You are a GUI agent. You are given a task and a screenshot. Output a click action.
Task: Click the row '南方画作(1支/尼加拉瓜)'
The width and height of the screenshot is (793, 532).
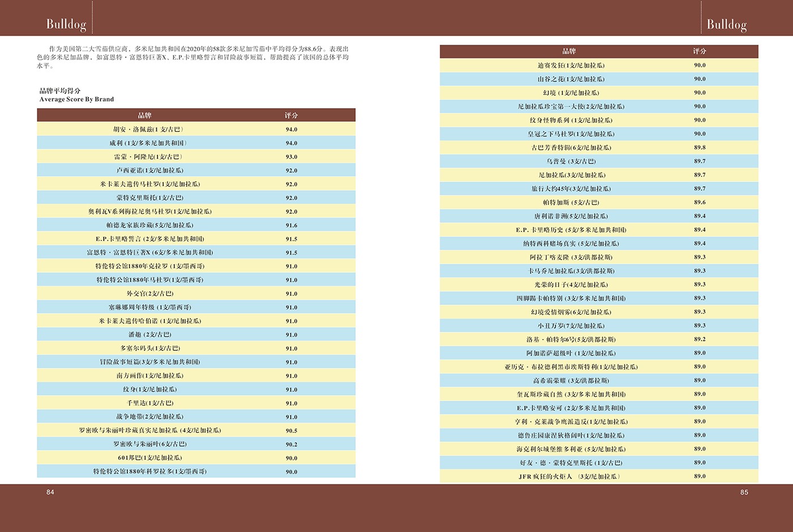[196, 376]
